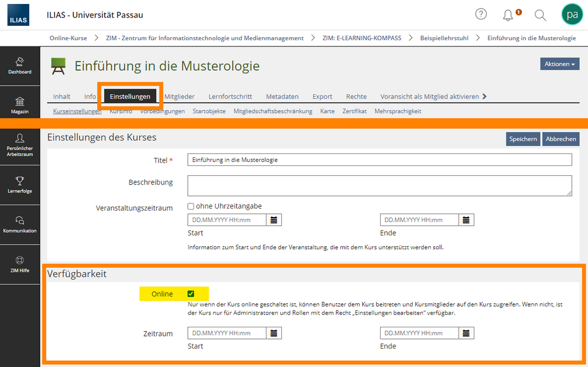The image size is (588, 367).
Task: Open the Metadaten tab
Action: coord(283,96)
